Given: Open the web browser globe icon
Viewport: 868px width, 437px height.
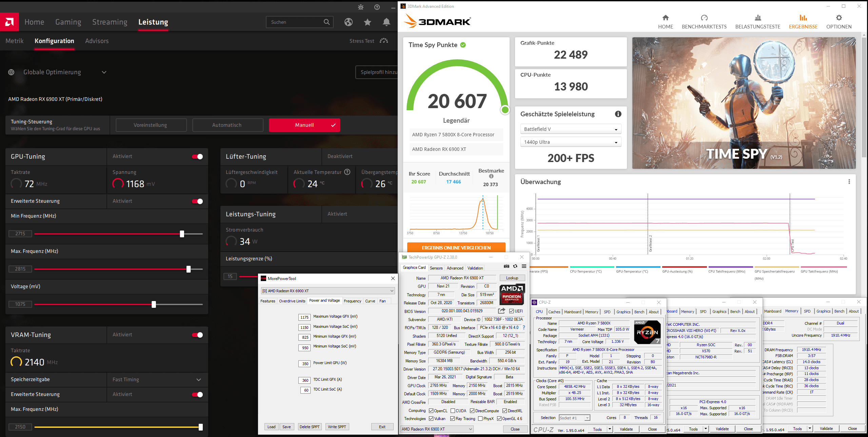Looking at the screenshot, I should [348, 22].
